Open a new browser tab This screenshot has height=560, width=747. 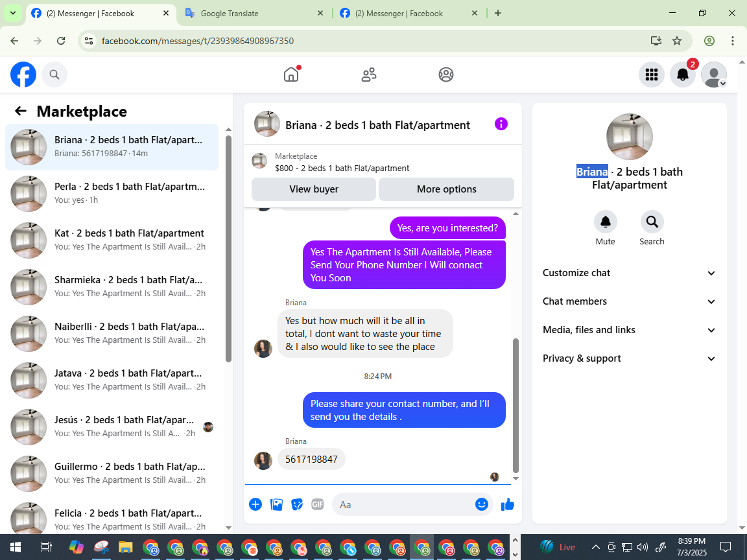tap(498, 14)
